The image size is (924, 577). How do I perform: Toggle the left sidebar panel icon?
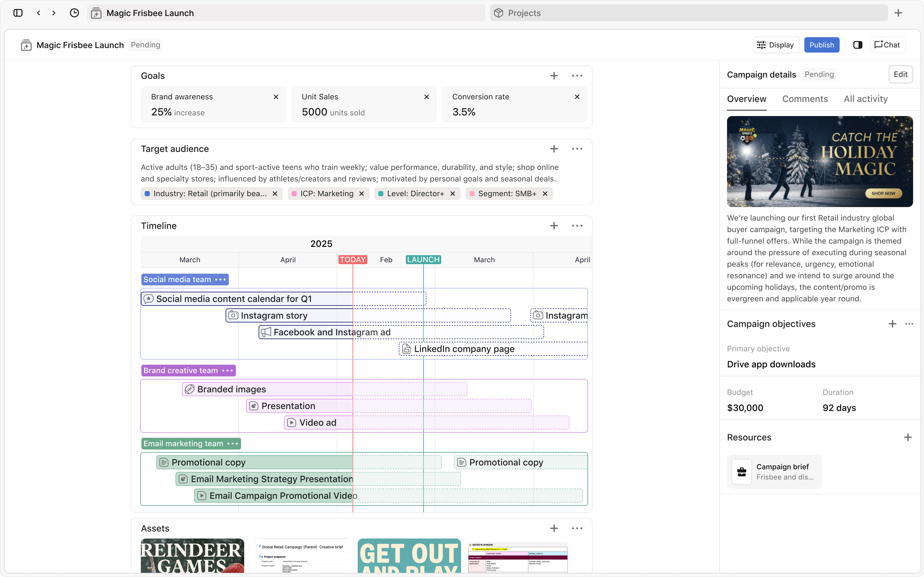click(18, 13)
